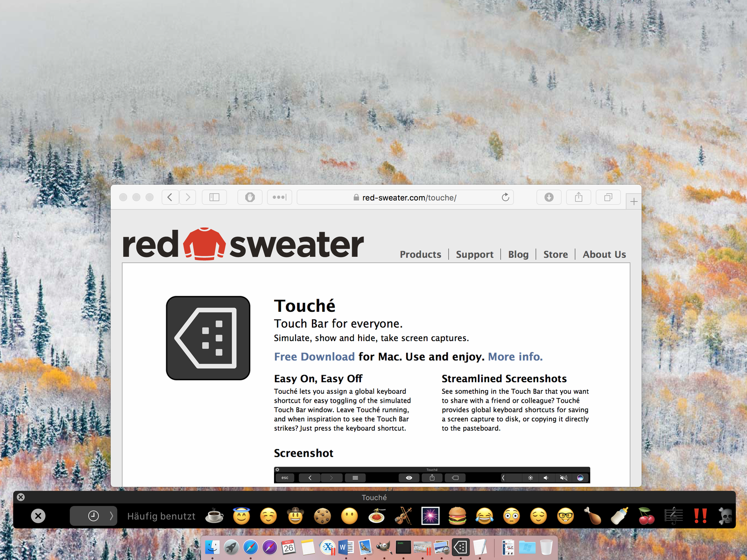747x560 pixels.
Task: Open the Safari Share button
Action: 578,197
